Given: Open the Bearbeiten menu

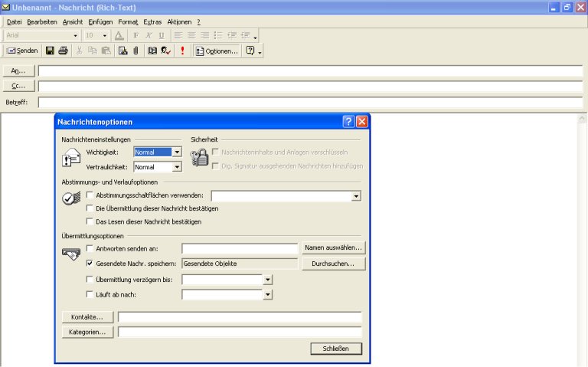Looking at the screenshot, I should pyautogui.click(x=42, y=22).
